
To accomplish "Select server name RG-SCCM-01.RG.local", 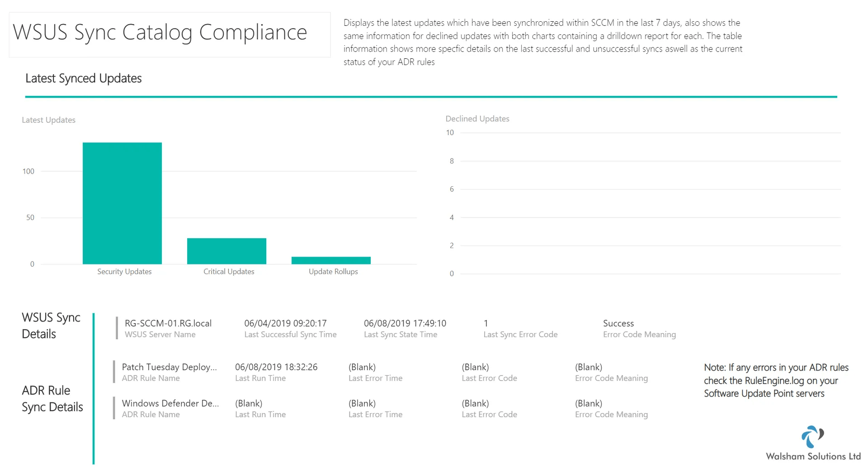I will pyautogui.click(x=168, y=323).
